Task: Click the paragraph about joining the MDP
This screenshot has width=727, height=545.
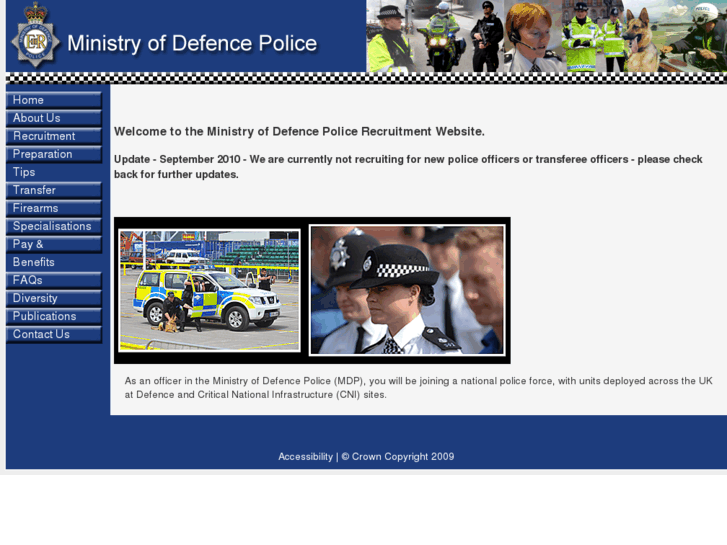Action: [418, 388]
